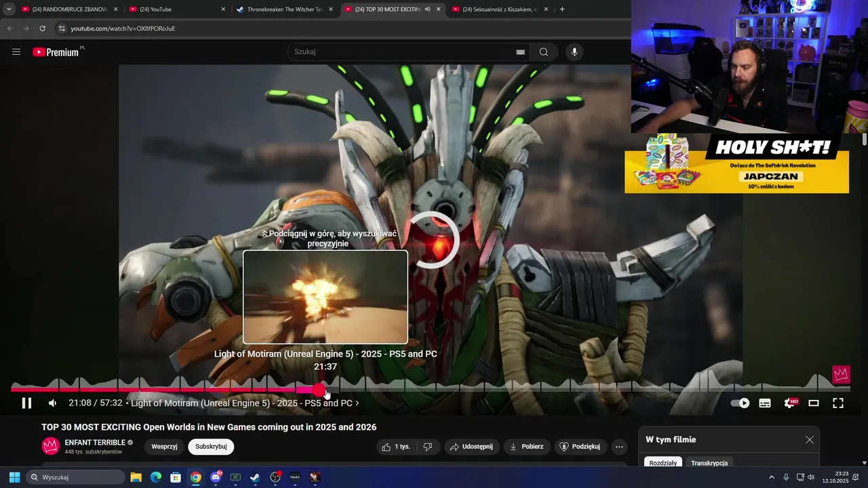Open the notification bell in tray
This screenshot has height=488, width=868.
coord(855,477)
